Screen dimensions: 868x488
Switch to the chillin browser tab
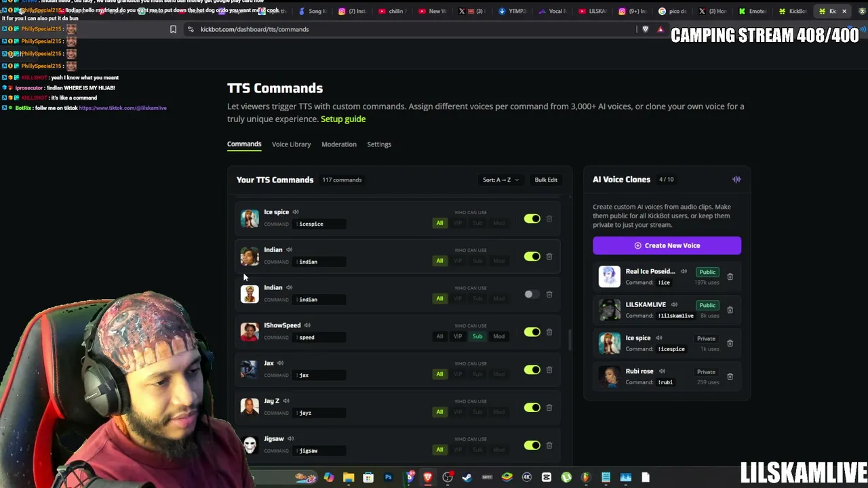tap(392, 11)
